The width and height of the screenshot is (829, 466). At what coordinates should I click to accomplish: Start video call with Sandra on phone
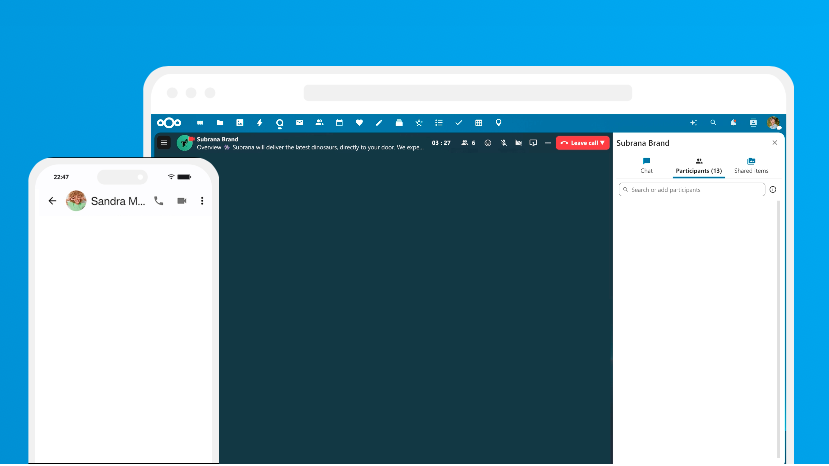click(182, 201)
